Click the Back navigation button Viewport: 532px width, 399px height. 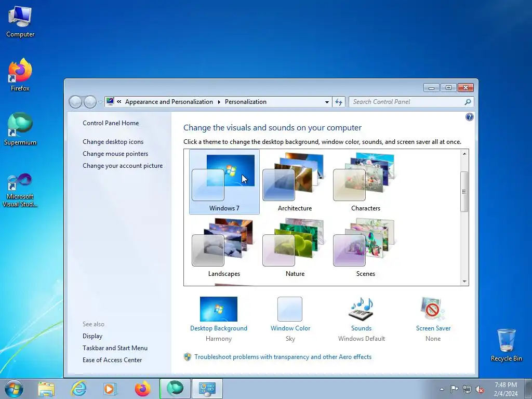(x=75, y=102)
